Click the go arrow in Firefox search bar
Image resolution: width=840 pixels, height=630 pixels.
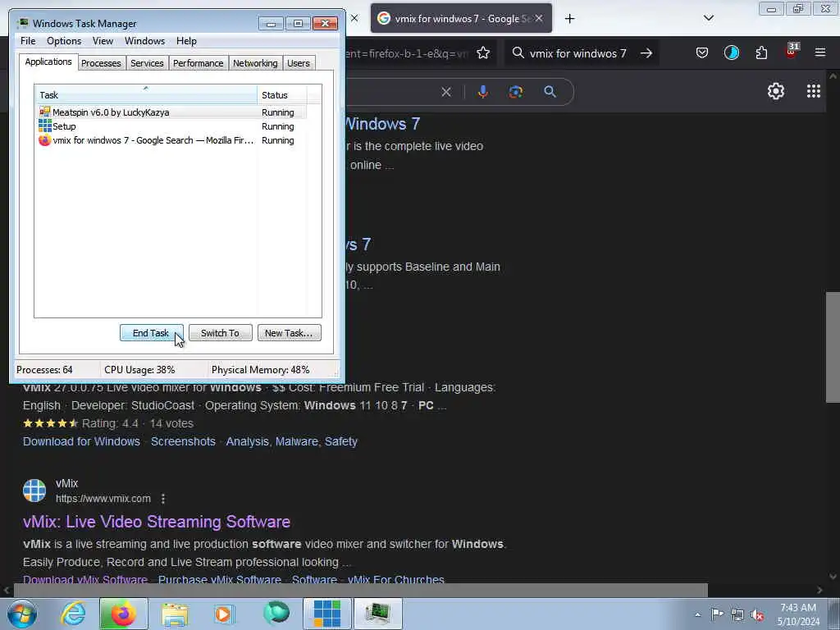pyautogui.click(x=646, y=53)
